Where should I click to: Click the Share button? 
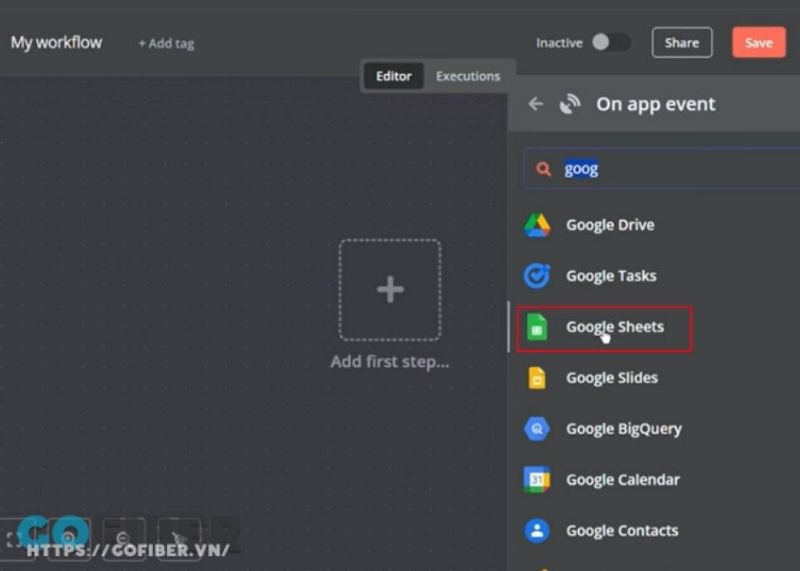(682, 42)
